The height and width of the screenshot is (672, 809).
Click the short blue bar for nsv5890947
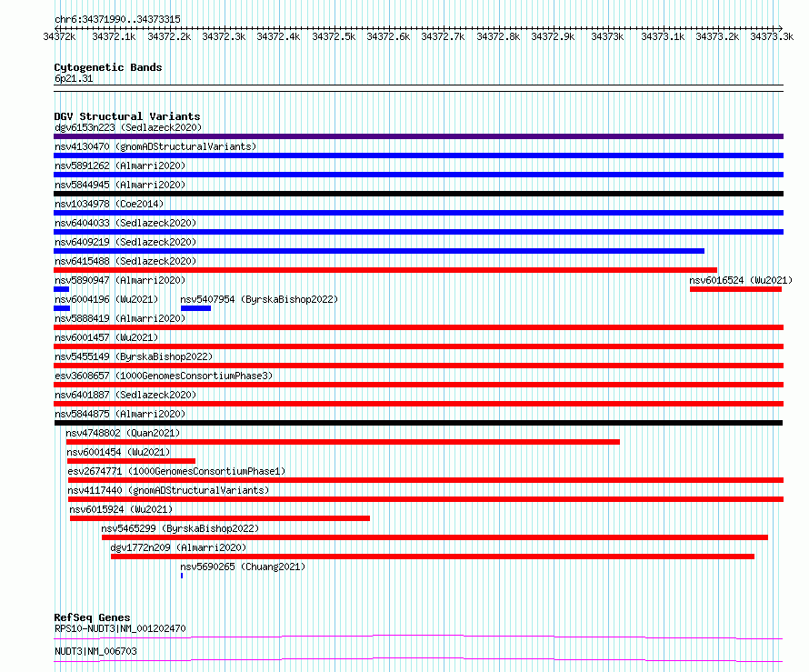tap(62, 289)
